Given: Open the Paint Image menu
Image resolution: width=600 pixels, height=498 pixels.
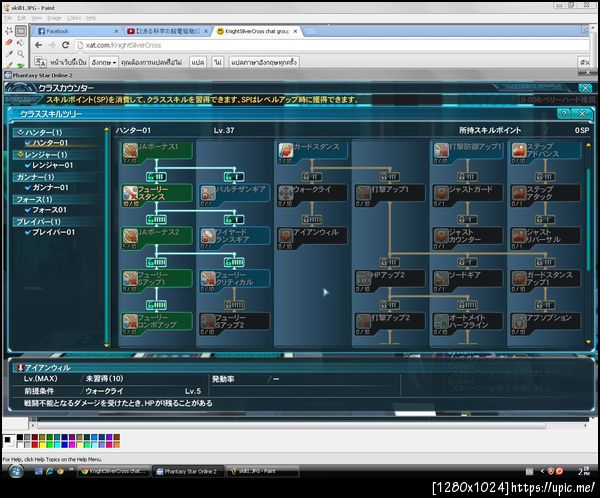Looking at the screenshot, I should pos(54,18).
